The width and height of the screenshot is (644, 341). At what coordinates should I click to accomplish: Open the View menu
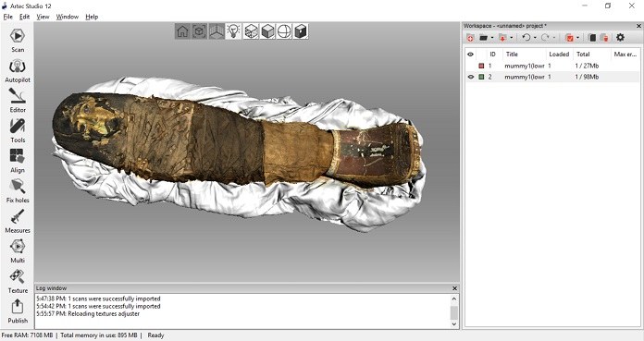[43, 17]
